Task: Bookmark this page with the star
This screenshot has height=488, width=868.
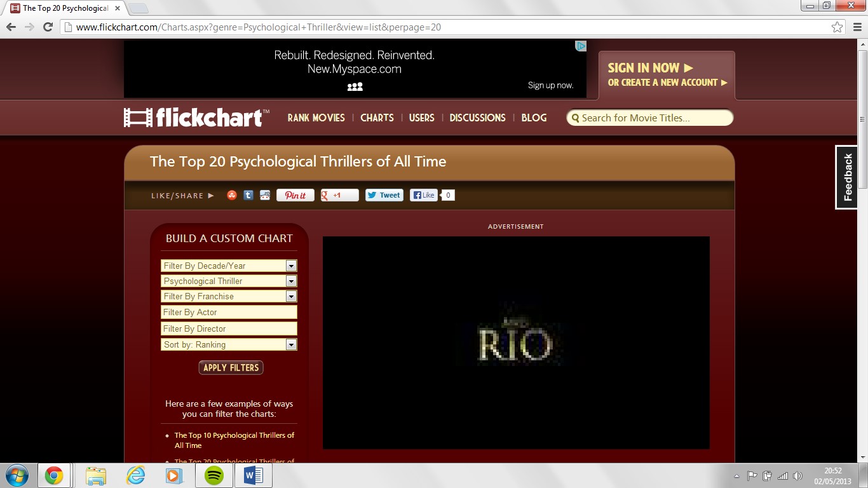Action: coord(837,27)
